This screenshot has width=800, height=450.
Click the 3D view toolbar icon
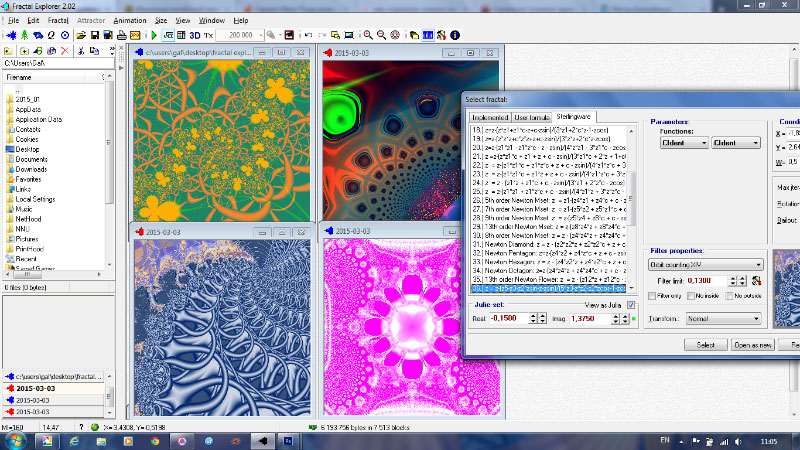click(x=195, y=35)
